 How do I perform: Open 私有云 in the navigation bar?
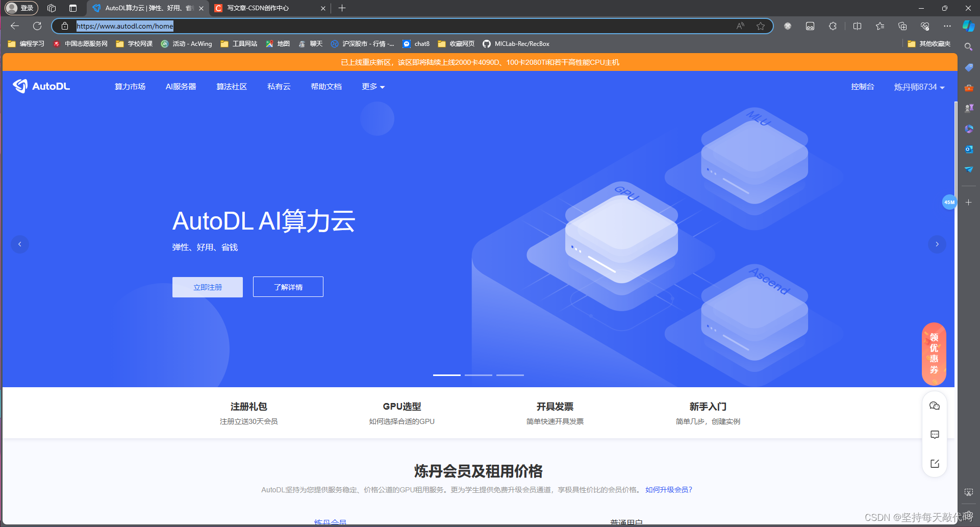[x=279, y=87]
